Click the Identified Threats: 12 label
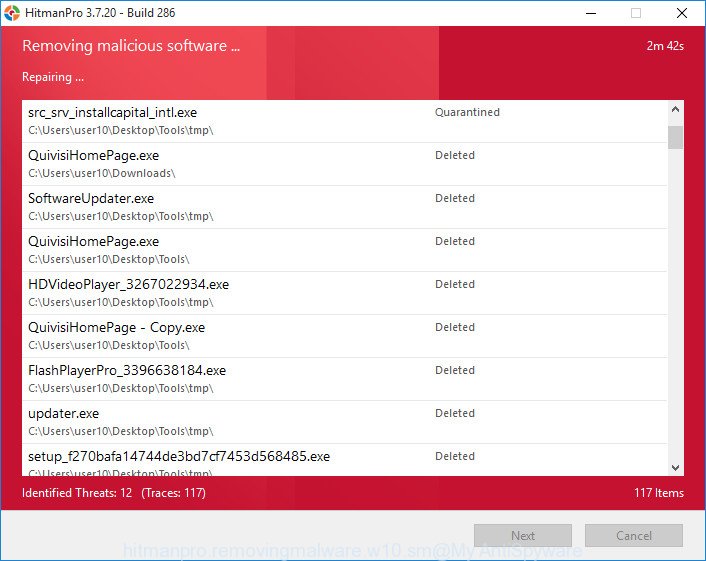The image size is (706, 561). point(77,493)
